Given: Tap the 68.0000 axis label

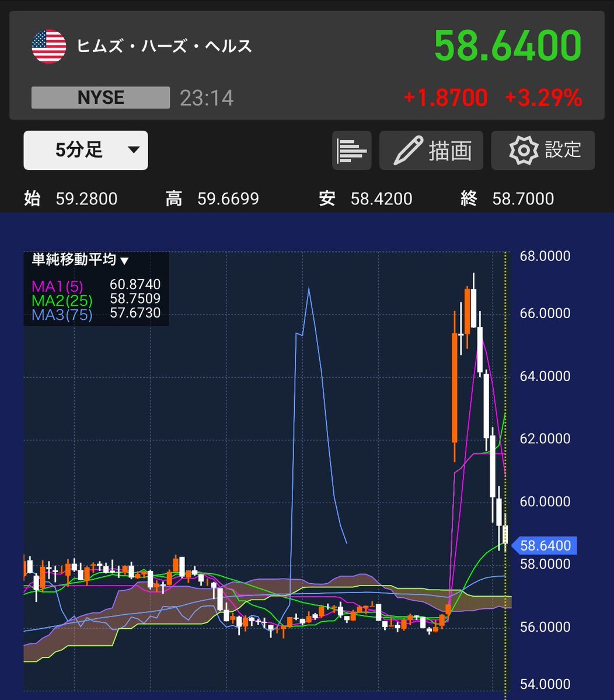Looking at the screenshot, I should point(545,256).
